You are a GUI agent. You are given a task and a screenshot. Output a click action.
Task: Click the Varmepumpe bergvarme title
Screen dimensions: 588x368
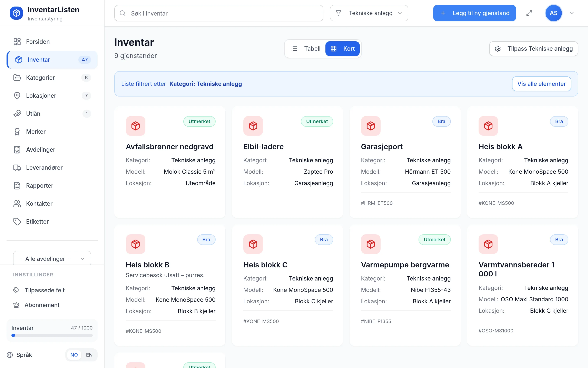(x=405, y=265)
